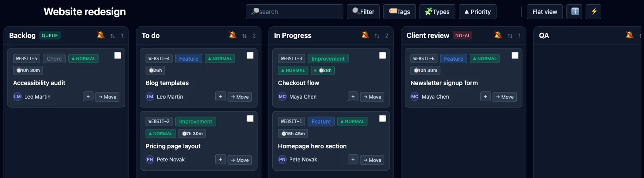Open the Newsletter signup form card title

pos(444,83)
